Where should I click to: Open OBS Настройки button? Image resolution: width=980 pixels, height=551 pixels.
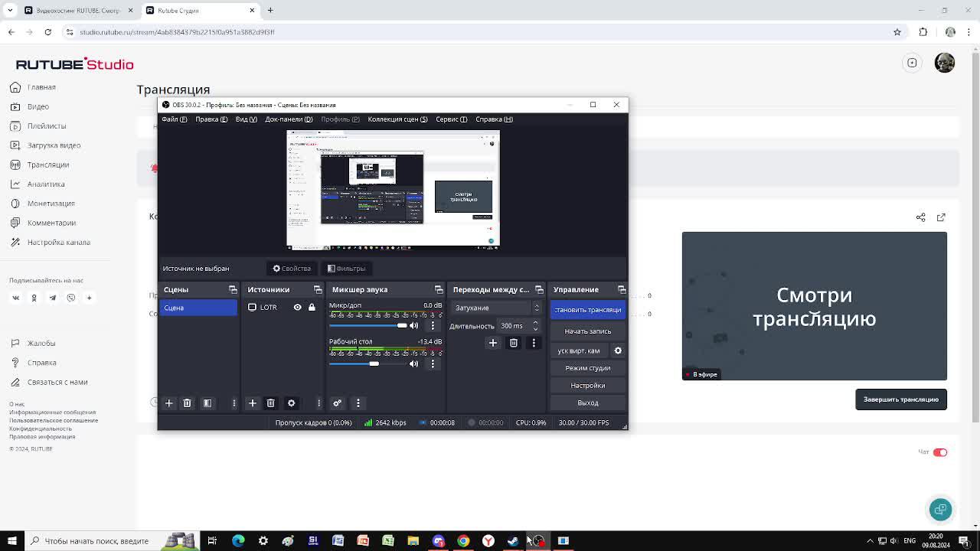coord(588,386)
